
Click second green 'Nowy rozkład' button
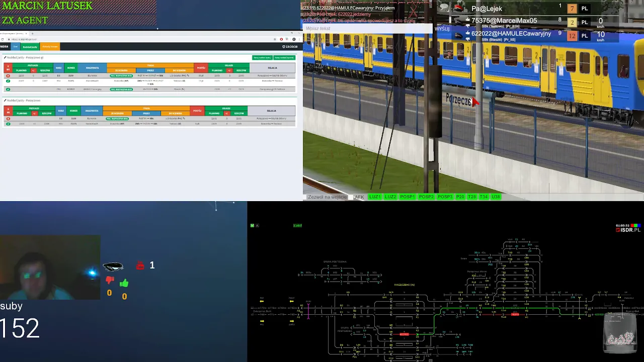284,58
